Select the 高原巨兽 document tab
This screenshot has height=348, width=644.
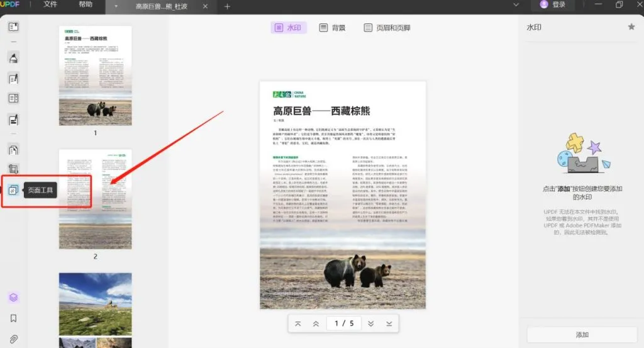coord(161,6)
